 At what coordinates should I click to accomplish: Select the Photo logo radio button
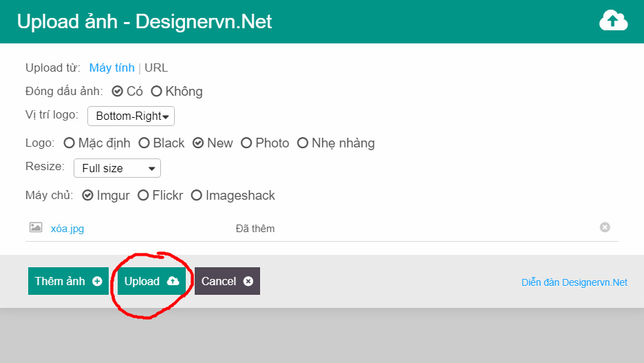click(x=246, y=143)
